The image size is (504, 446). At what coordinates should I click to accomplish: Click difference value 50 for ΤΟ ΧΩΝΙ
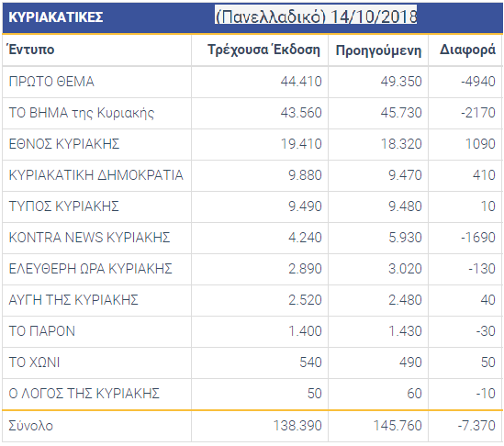tap(487, 362)
